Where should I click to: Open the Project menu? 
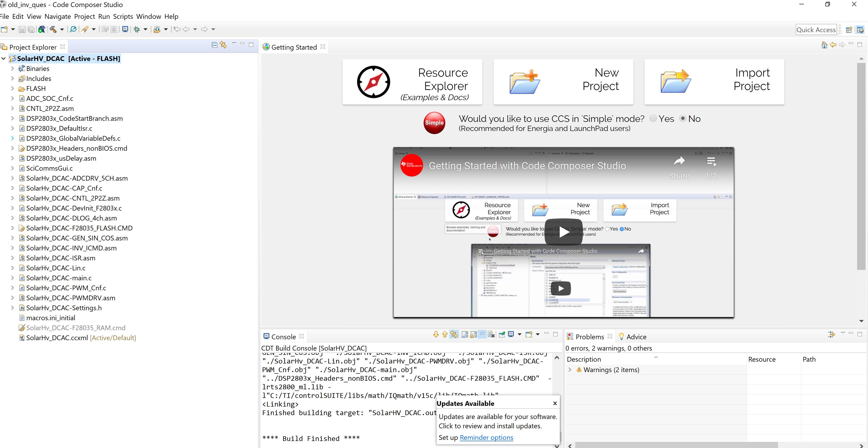84,17
